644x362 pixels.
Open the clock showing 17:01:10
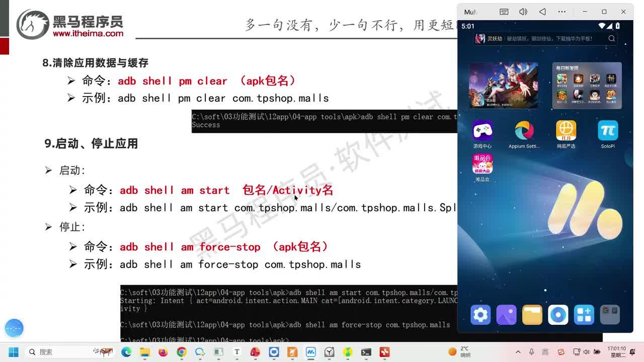pos(616,351)
